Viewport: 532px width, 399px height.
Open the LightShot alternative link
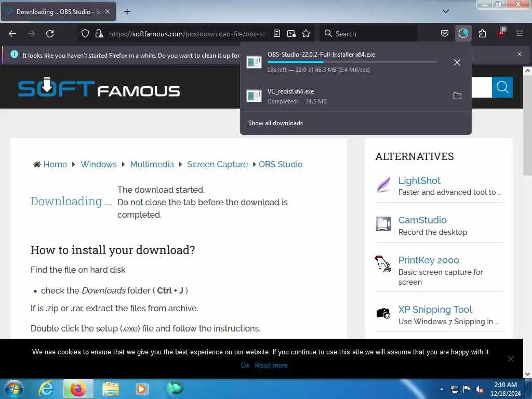tap(419, 180)
